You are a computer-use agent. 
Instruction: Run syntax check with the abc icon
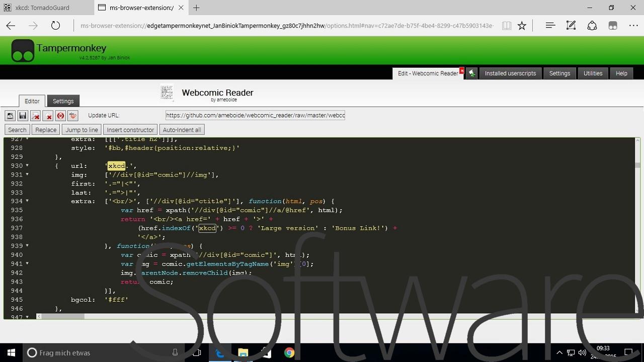pos(73,116)
